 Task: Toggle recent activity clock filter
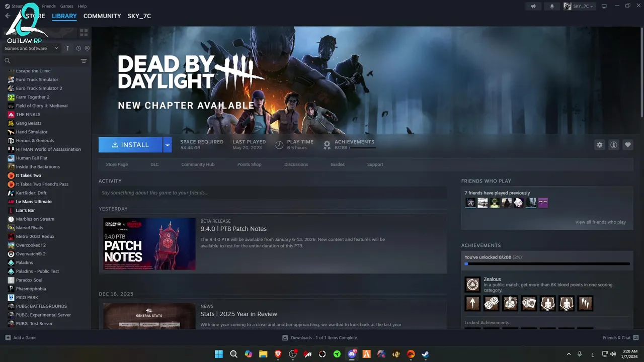(78, 48)
